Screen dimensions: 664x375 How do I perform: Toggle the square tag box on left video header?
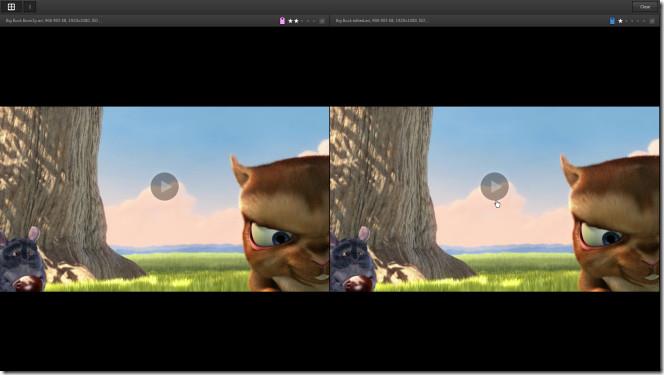(x=322, y=21)
